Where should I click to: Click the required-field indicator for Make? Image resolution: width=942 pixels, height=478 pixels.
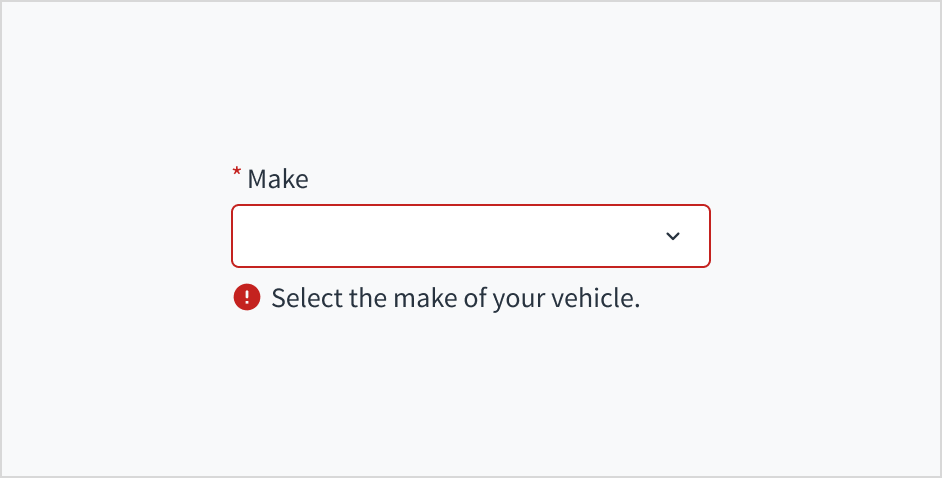pos(237,175)
